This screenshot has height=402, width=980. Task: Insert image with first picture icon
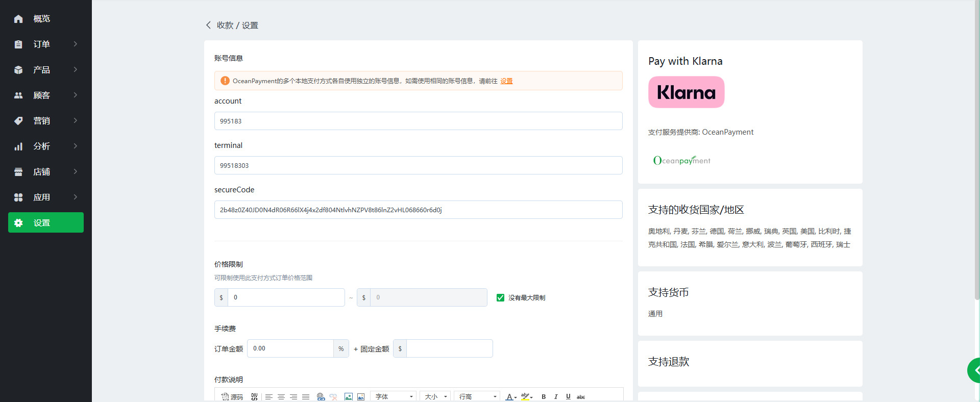[x=349, y=397]
